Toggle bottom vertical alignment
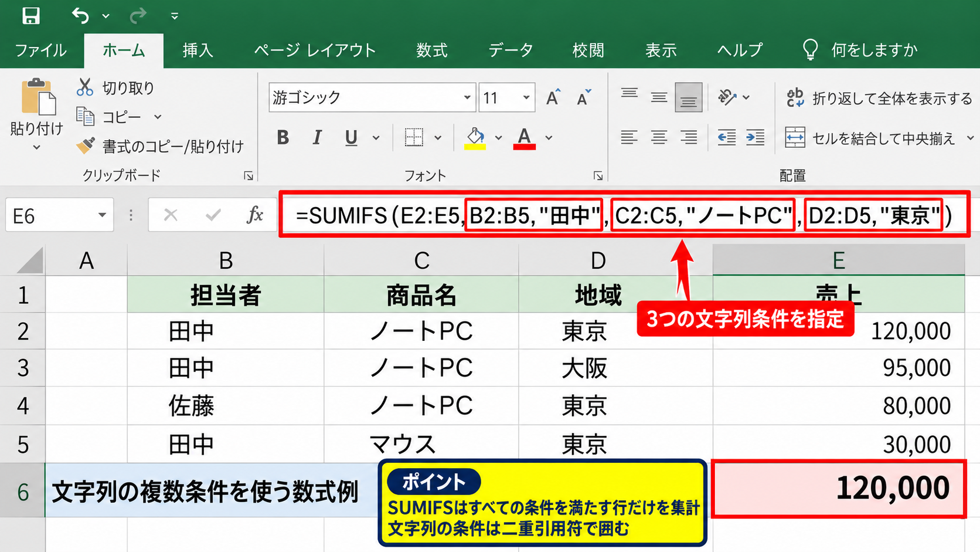This screenshot has height=552, width=980. click(689, 97)
